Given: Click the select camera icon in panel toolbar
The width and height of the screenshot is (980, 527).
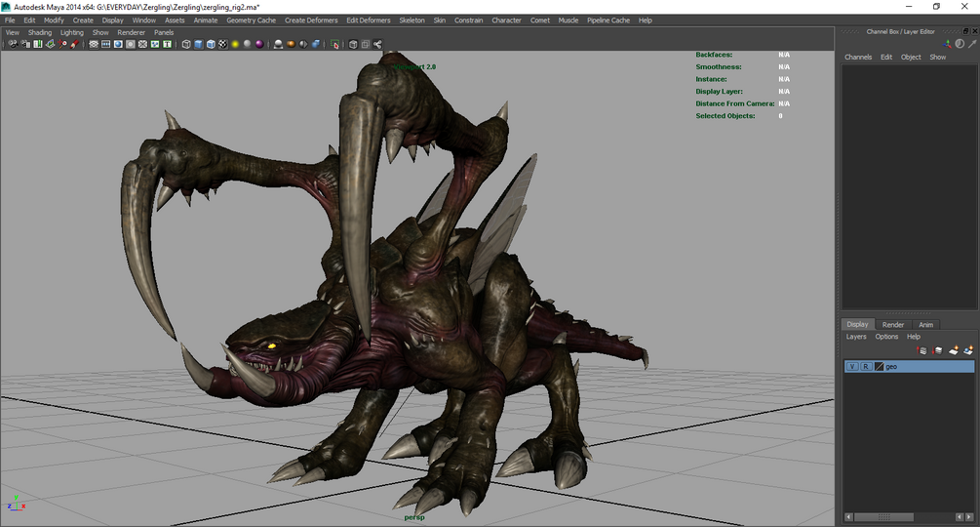Looking at the screenshot, I should click(x=11, y=44).
